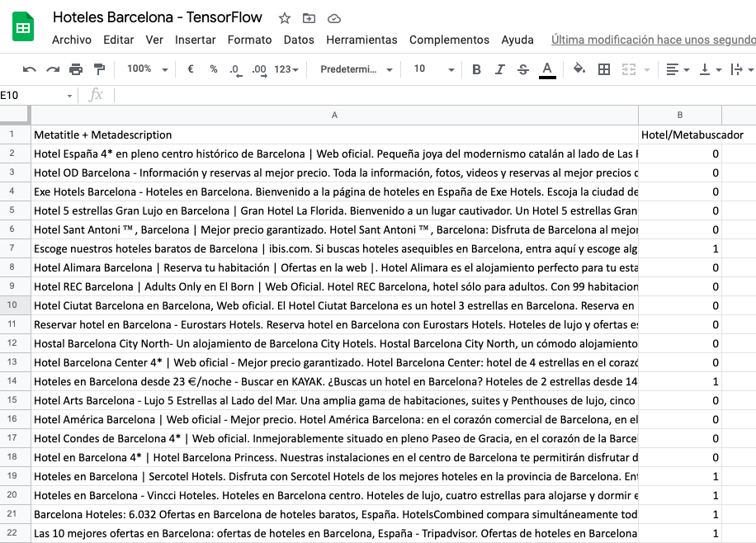Open the Google Sheets home icon
This screenshot has width=756, height=543.
tap(22, 27)
